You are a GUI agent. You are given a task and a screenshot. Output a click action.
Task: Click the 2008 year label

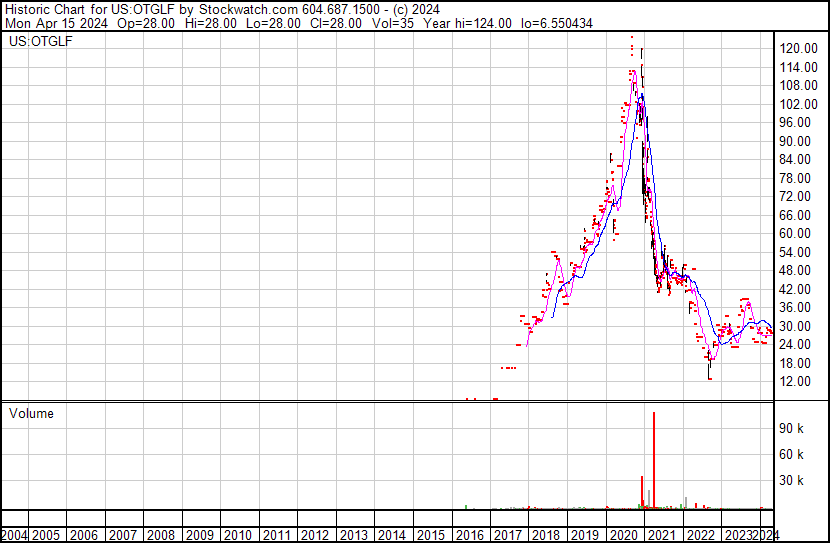click(161, 535)
